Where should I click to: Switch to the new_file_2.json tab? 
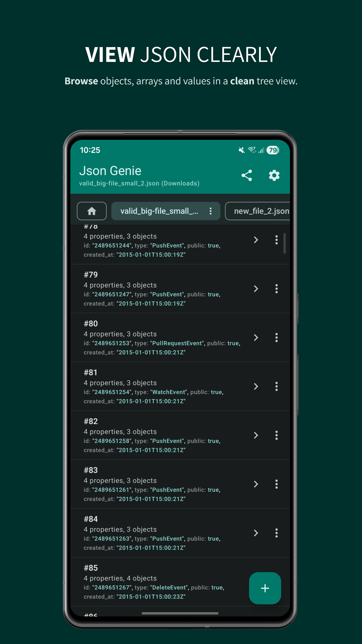(258, 211)
